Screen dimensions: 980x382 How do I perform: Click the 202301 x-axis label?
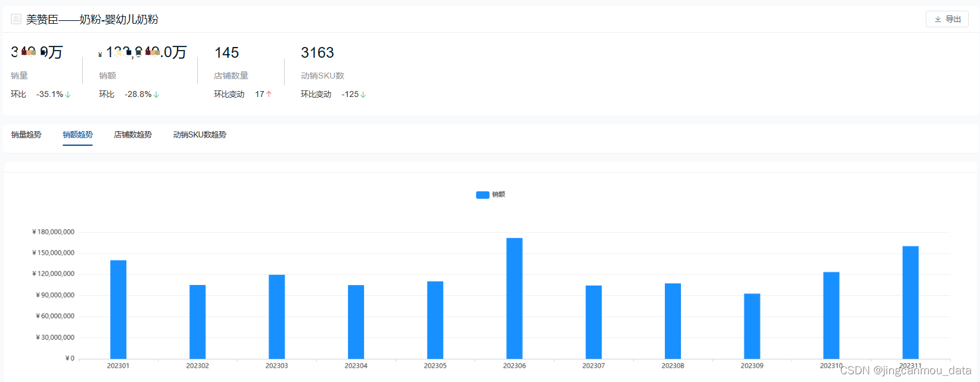click(118, 366)
